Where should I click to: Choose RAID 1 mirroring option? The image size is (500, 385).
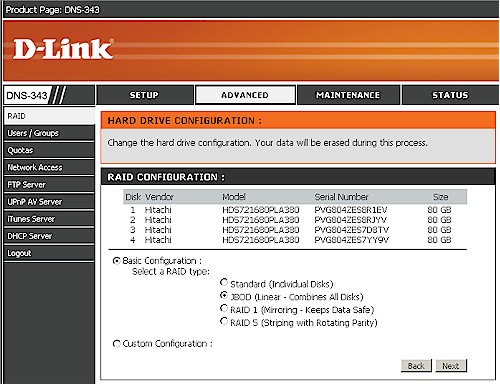pyautogui.click(x=224, y=308)
